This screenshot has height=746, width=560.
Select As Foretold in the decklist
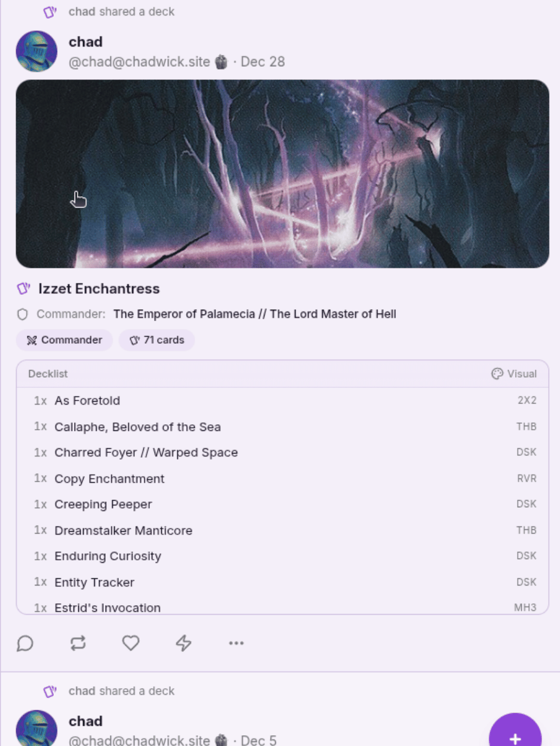(x=282, y=400)
